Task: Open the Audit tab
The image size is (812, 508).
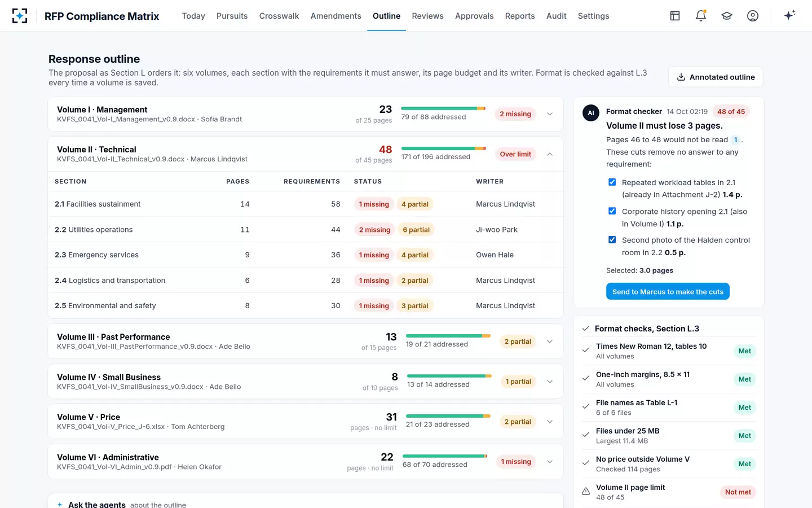Action: 556,16
